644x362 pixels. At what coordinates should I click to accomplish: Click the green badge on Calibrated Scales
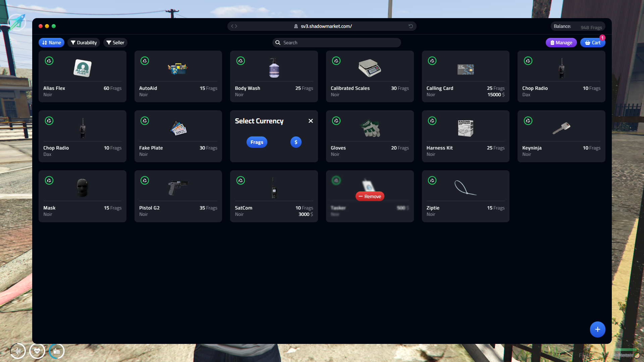click(336, 61)
